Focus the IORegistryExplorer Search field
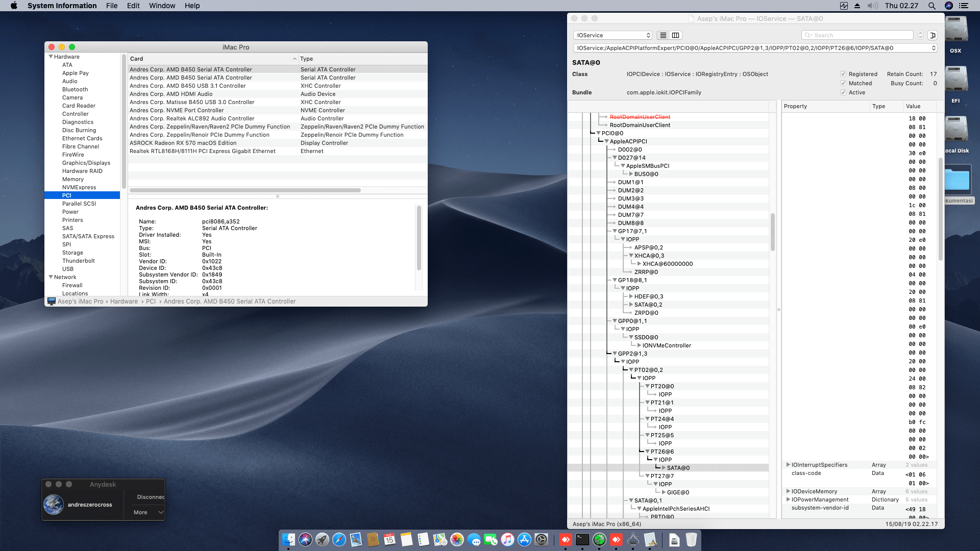The image size is (980, 551). [857, 35]
